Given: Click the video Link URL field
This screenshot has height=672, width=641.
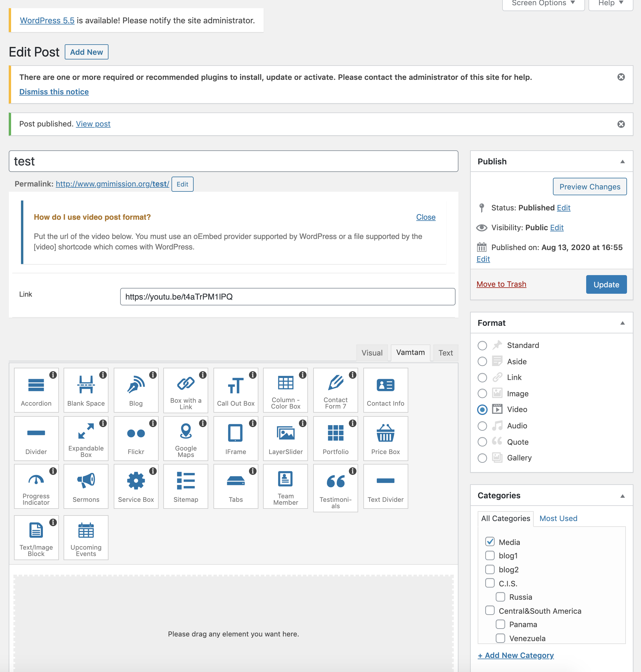Looking at the screenshot, I should coord(287,297).
